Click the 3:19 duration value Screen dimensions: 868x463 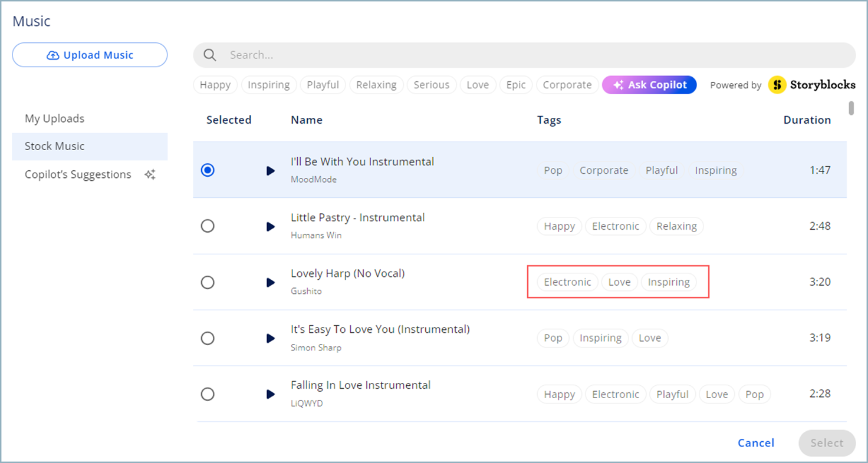pos(820,338)
